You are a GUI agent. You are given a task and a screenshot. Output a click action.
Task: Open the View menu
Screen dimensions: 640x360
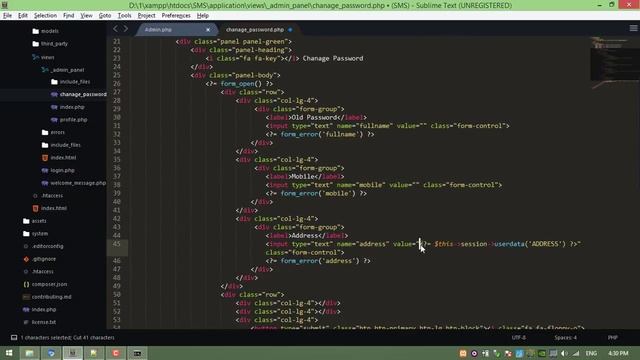coord(86,16)
